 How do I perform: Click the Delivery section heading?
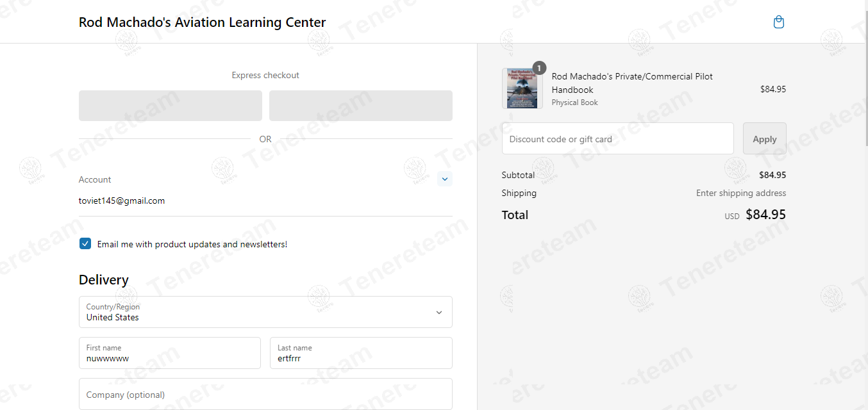(104, 280)
